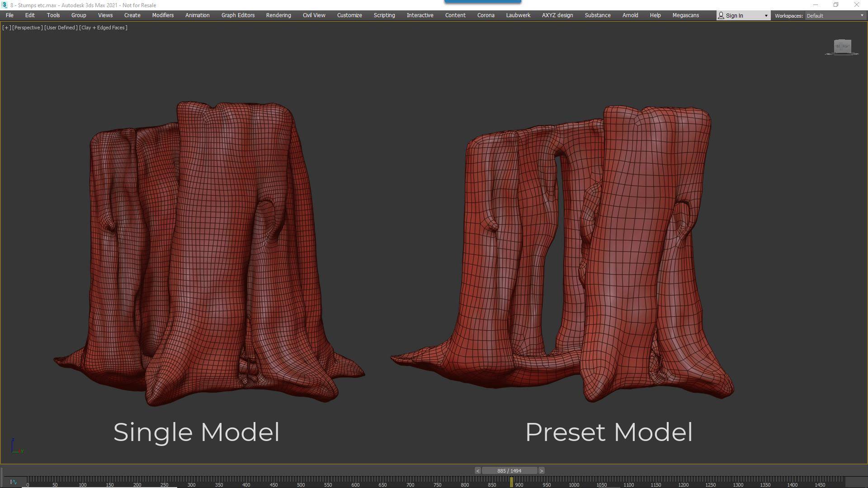Open the Sign In dropdown arrow

tap(765, 15)
